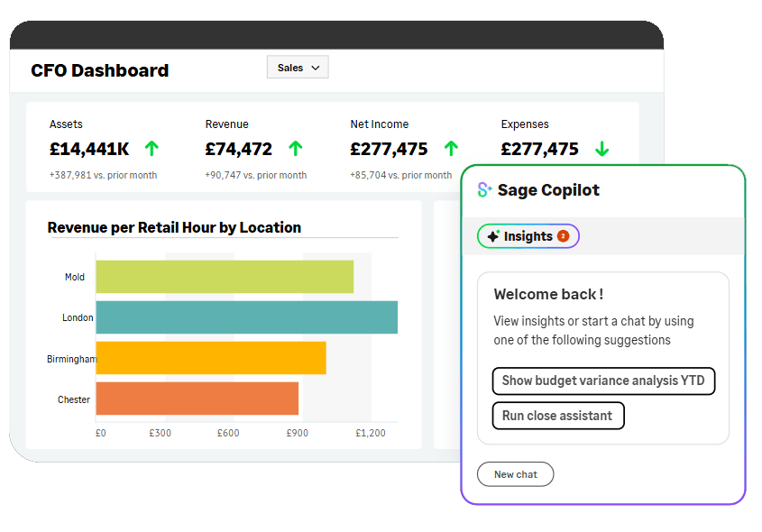Click the £600 axis tick label
This screenshot has height=532, width=762.
click(x=228, y=433)
